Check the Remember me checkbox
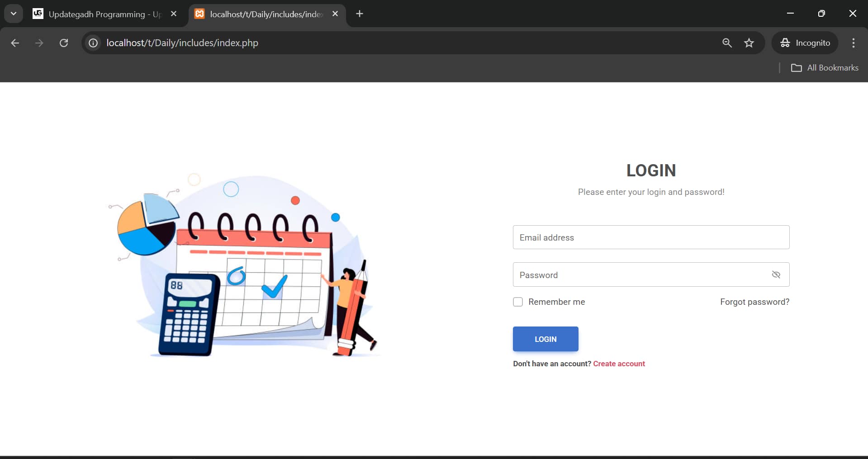The height and width of the screenshot is (459, 868). click(518, 302)
